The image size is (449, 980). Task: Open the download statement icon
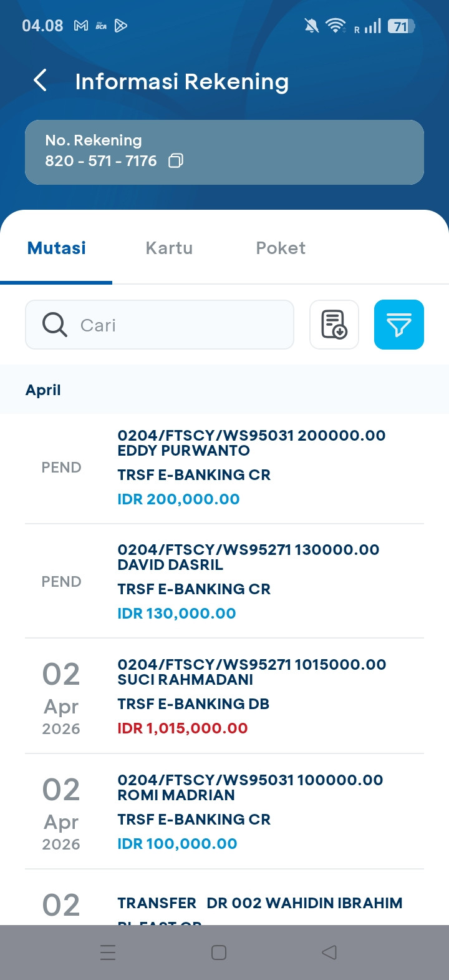(334, 325)
